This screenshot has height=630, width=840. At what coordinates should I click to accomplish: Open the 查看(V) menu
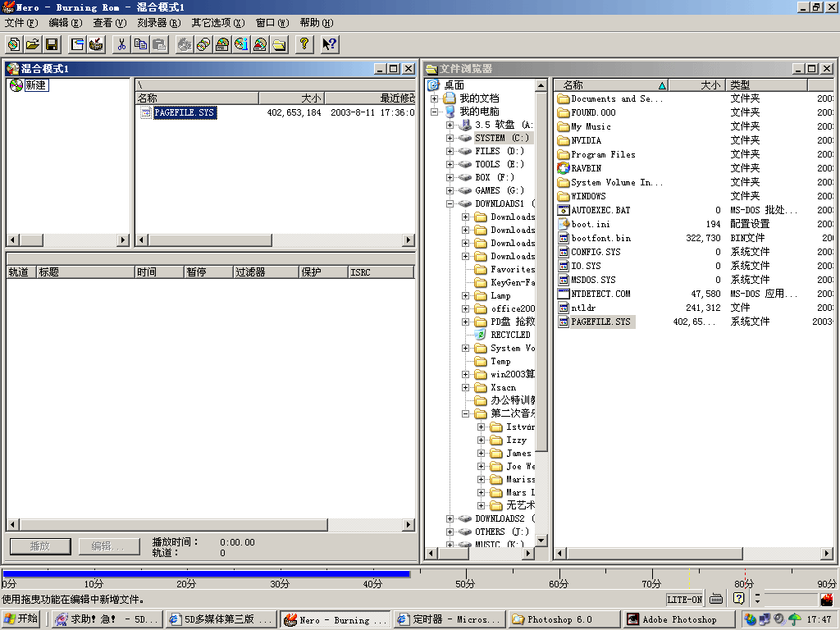tap(109, 22)
